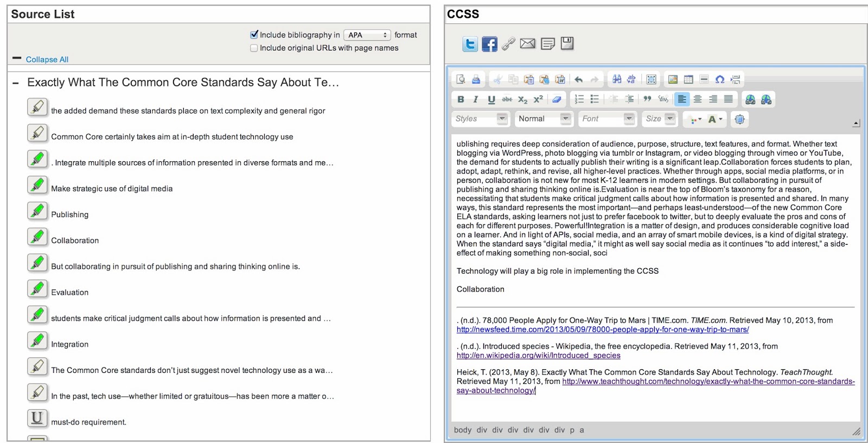
Task: Insert a table into the note
Action: (x=688, y=80)
